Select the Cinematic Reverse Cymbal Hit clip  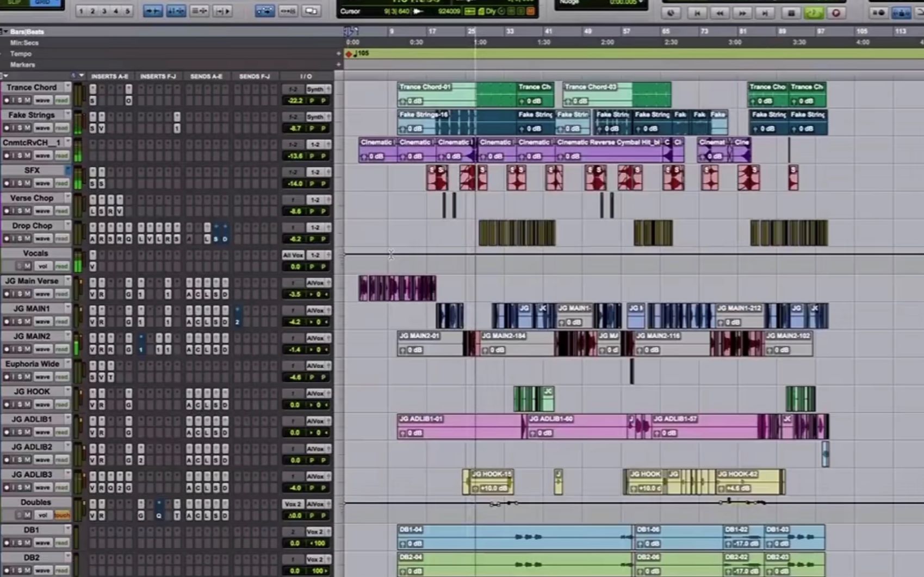(608, 149)
